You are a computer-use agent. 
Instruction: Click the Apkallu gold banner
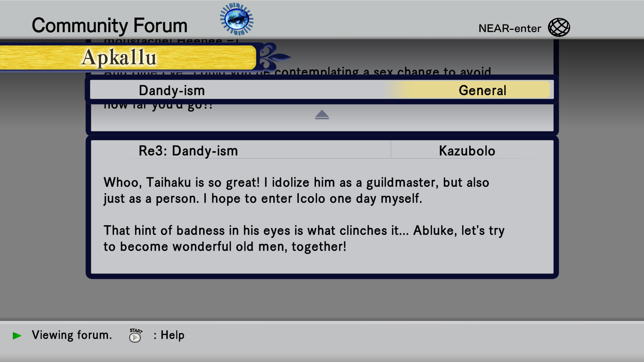[x=127, y=58]
